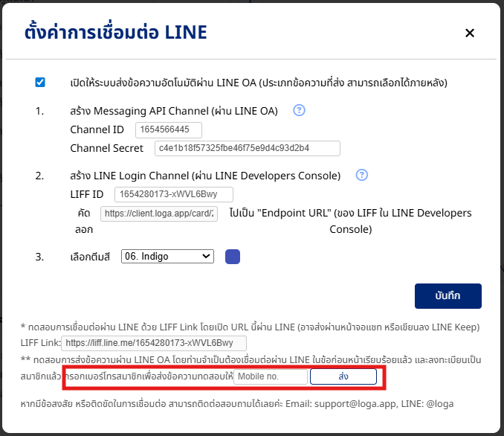Click the 'Channel Secret' label
Image resolution: width=504 pixels, height=436 pixels.
pyautogui.click(x=107, y=148)
